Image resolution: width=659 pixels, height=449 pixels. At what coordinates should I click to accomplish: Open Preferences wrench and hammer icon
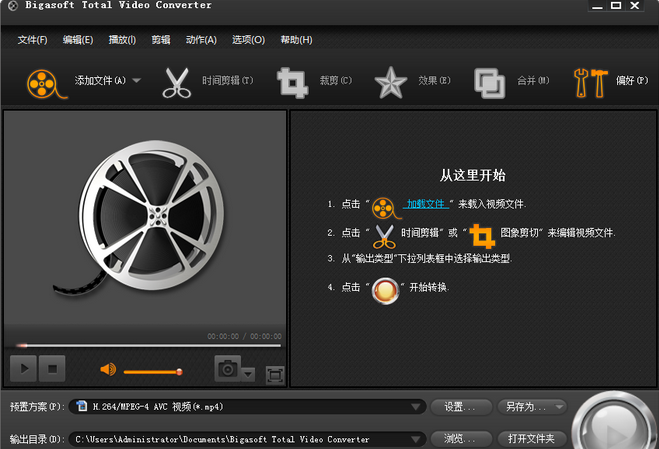(x=590, y=83)
